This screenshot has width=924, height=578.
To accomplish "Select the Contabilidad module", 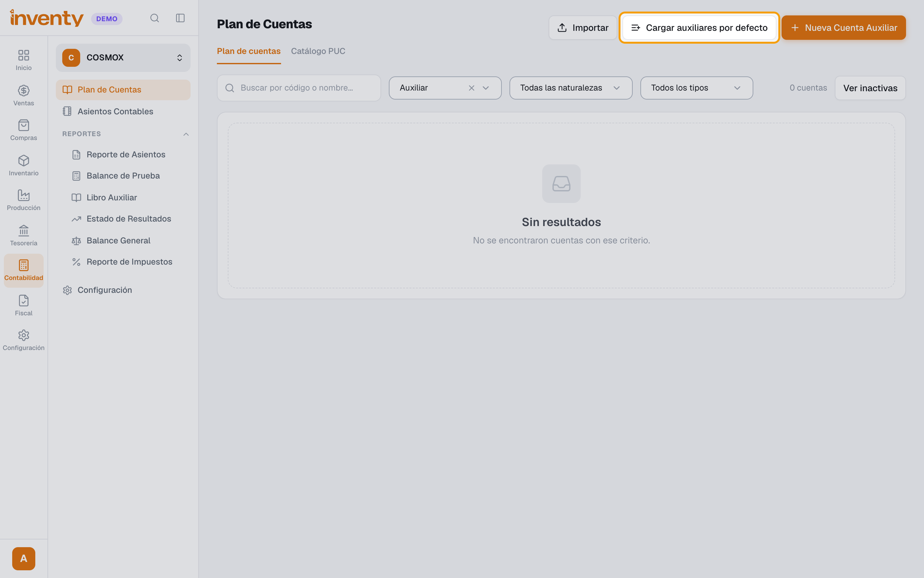I will (24, 271).
